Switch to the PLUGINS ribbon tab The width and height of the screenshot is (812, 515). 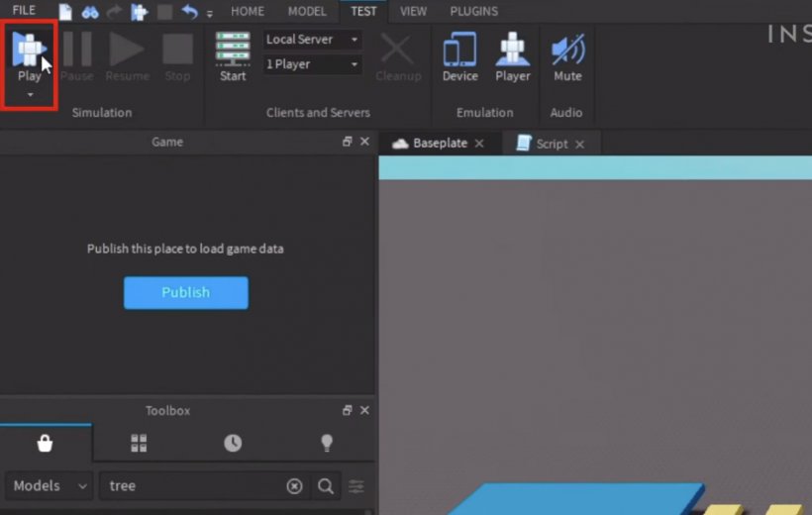click(x=474, y=11)
